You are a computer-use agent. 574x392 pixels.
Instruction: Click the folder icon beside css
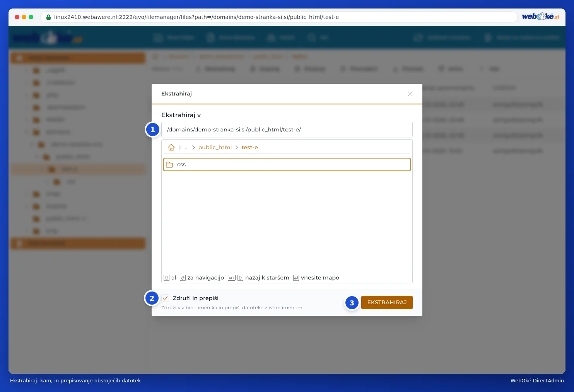click(169, 165)
